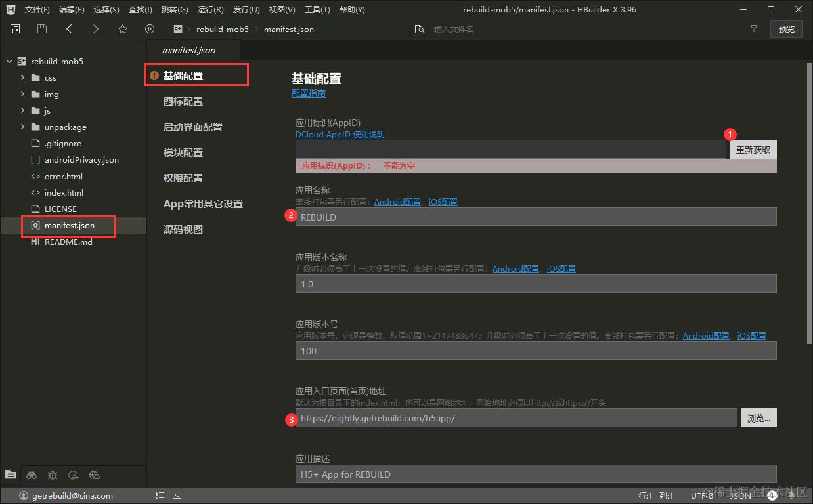
Task: Click the outline list icon in status bar
Action: point(160,495)
